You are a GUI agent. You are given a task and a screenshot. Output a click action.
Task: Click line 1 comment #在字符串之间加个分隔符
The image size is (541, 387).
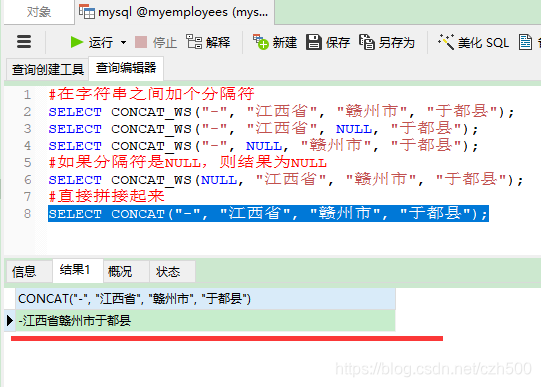tap(151, 94)
